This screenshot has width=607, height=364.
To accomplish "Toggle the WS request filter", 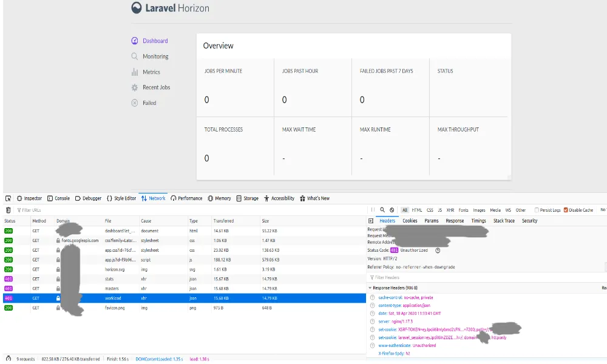I will tap(508, 210).
